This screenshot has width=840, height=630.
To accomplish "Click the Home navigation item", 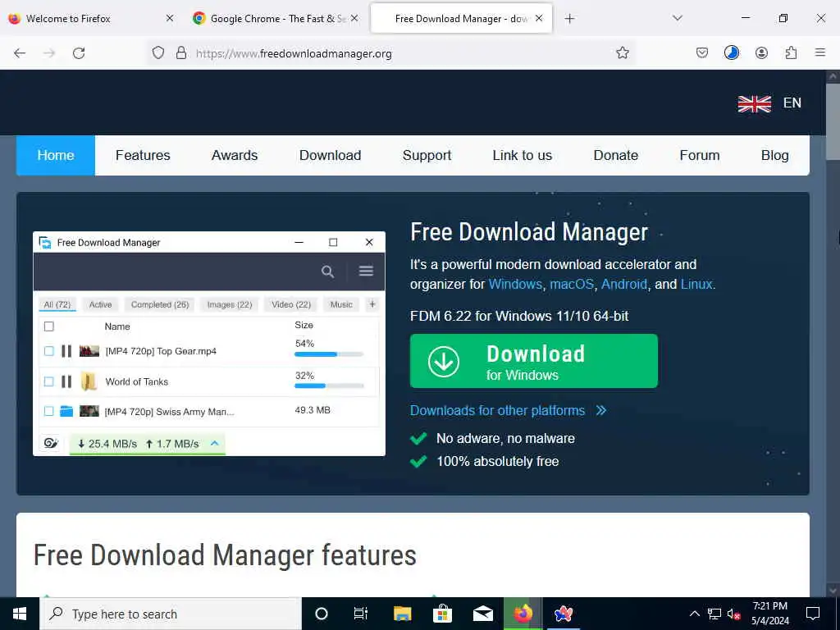I will [56, 155].
